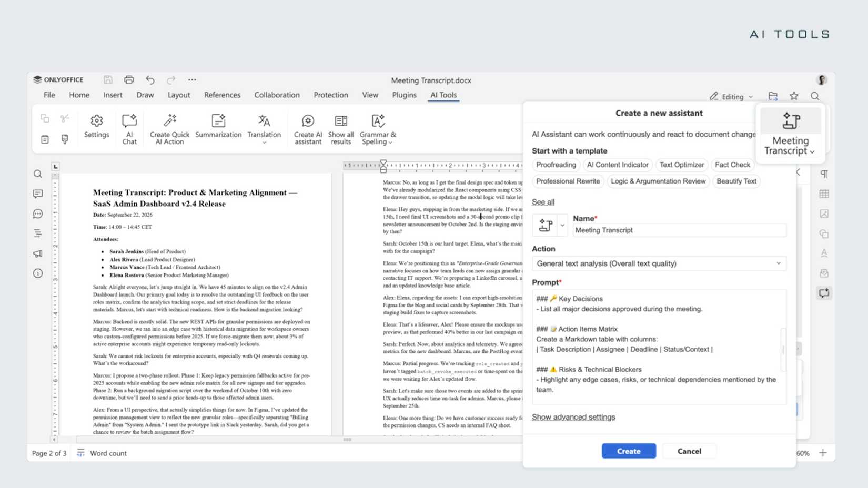The width and height of the screenshot is (868, 488).
Task: Open the more options ellipsis in title bar
Action: pos(192,80)
